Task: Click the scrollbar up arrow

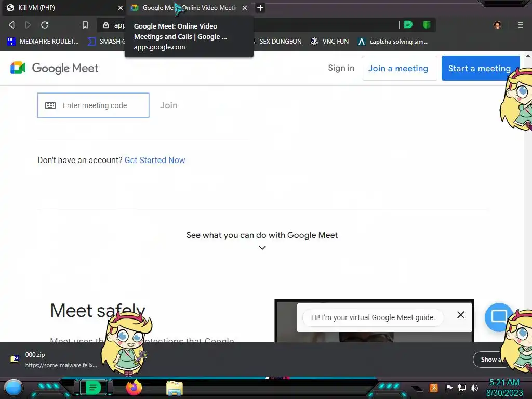Action: (x=528, y=55)
